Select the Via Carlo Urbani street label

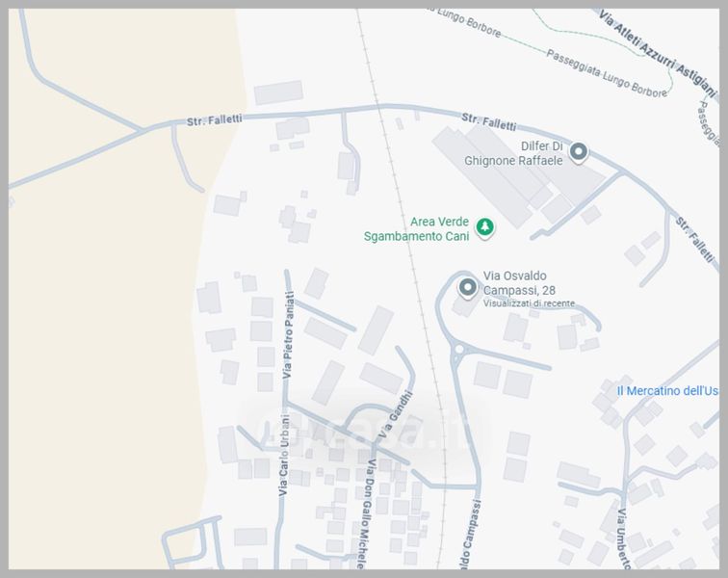click(284, 456)
